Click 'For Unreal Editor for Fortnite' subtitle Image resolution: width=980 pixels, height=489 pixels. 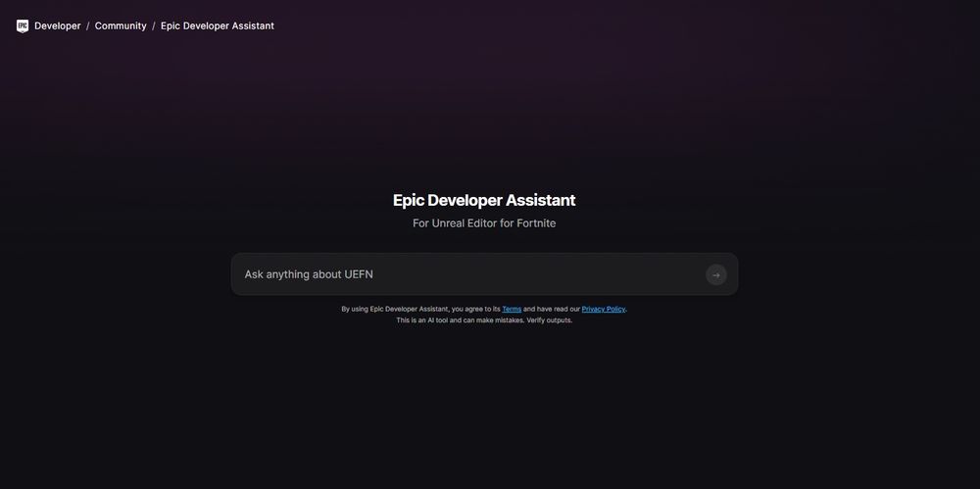click(x=484, y=223)
